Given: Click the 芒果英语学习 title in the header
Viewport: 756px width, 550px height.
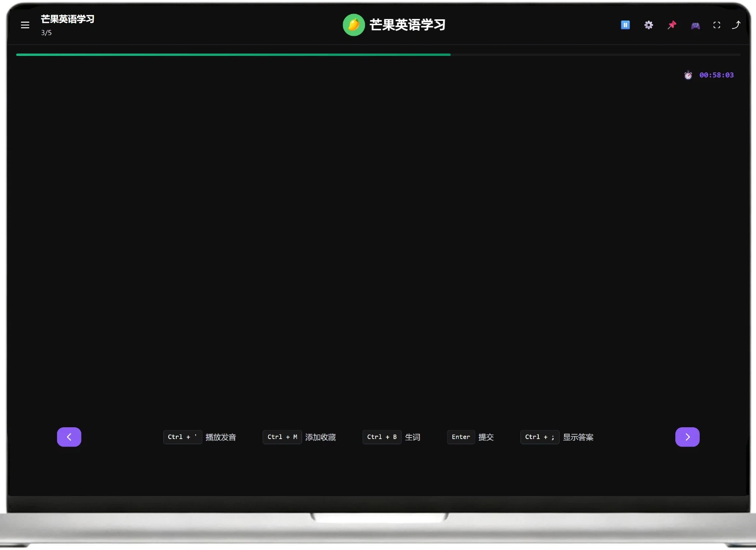Looking at the screenshot, I should [407, 24].
